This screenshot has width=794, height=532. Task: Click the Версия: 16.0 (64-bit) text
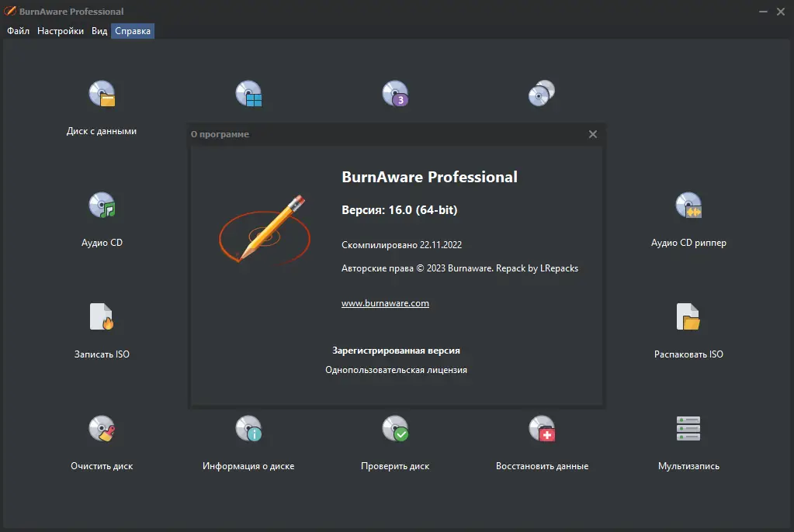[400, 209]
